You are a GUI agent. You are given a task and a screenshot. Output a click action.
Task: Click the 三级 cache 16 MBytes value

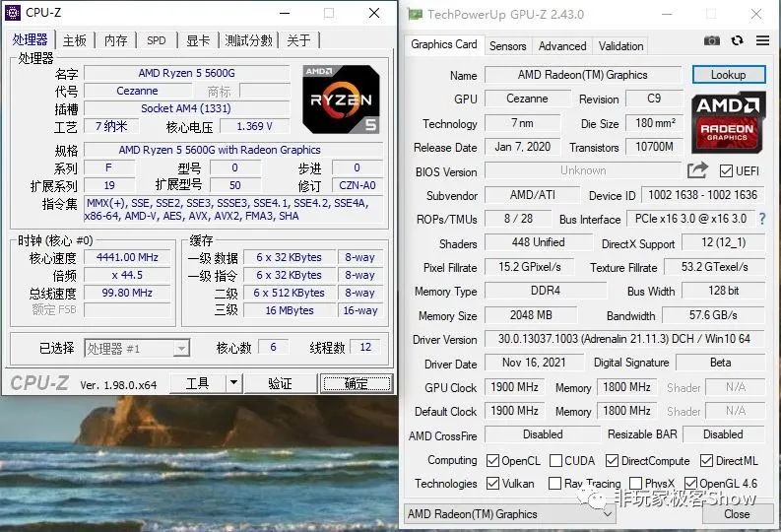(290, 310)
